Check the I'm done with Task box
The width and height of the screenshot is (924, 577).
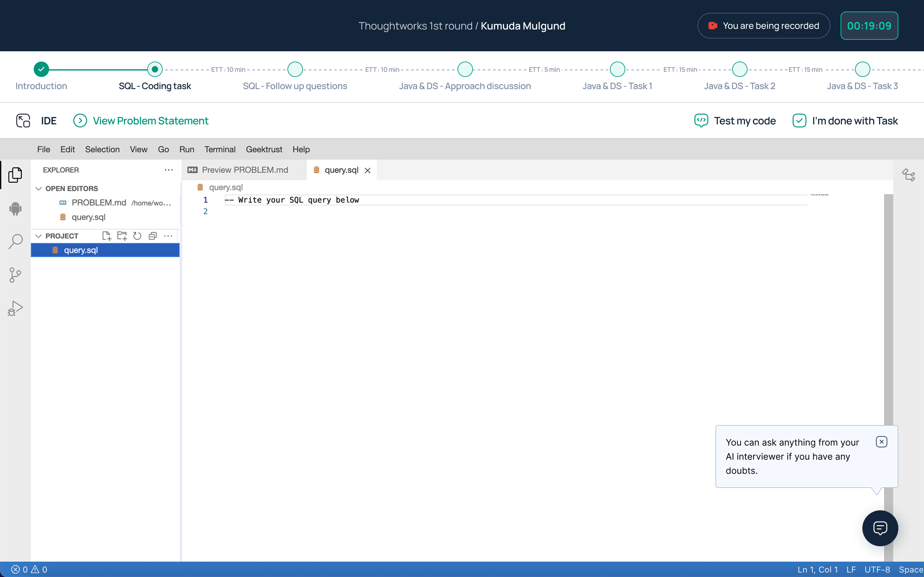click(799, 121)
